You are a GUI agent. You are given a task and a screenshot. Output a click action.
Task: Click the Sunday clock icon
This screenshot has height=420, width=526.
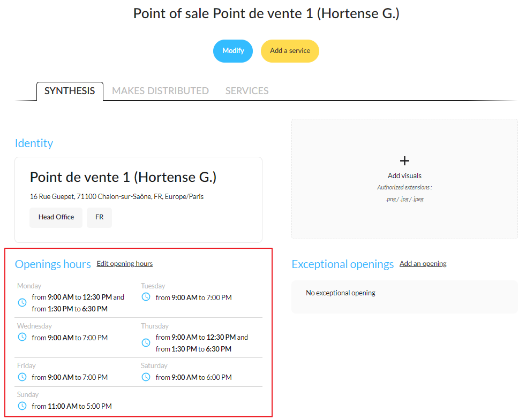point(22,406)
